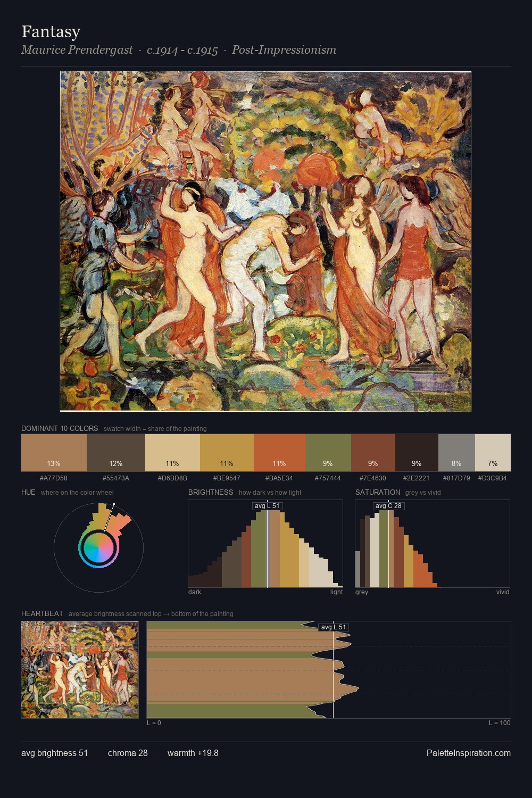The width and height of the screenshot is (532, 798).
Task: Click the hue color wheel chart
Action: click(x=98, y=547)
